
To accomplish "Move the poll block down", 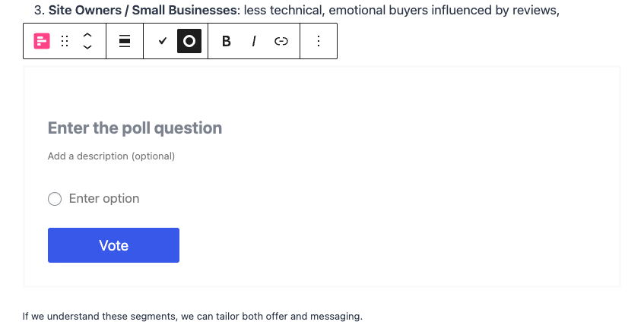I will [x=87, y=48].
